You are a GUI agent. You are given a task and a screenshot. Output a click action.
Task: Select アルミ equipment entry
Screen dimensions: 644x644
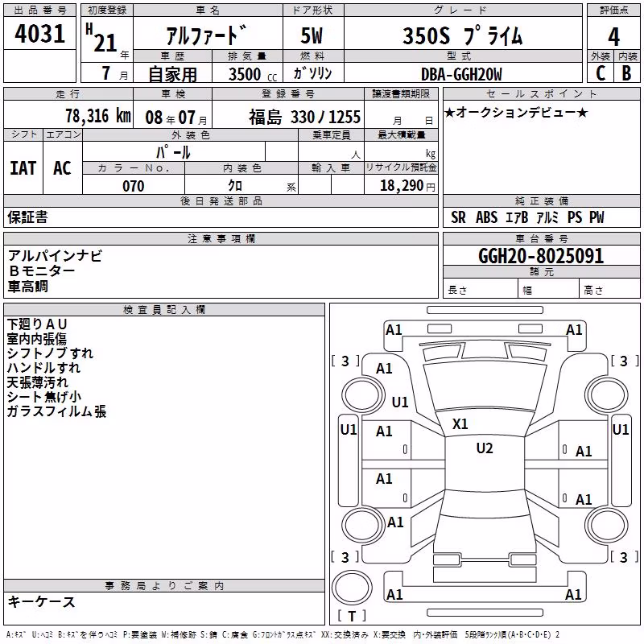(x=547, y=217)
